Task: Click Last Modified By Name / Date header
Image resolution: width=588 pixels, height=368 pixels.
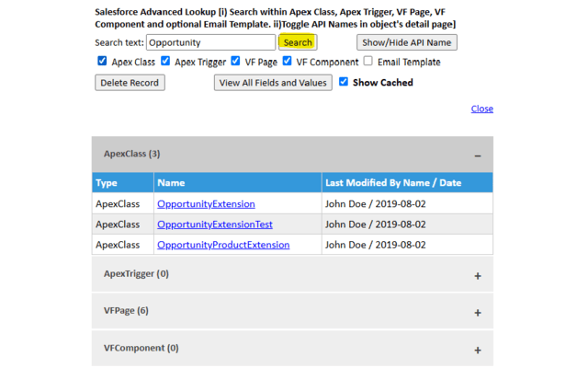Action: point(407,183)
